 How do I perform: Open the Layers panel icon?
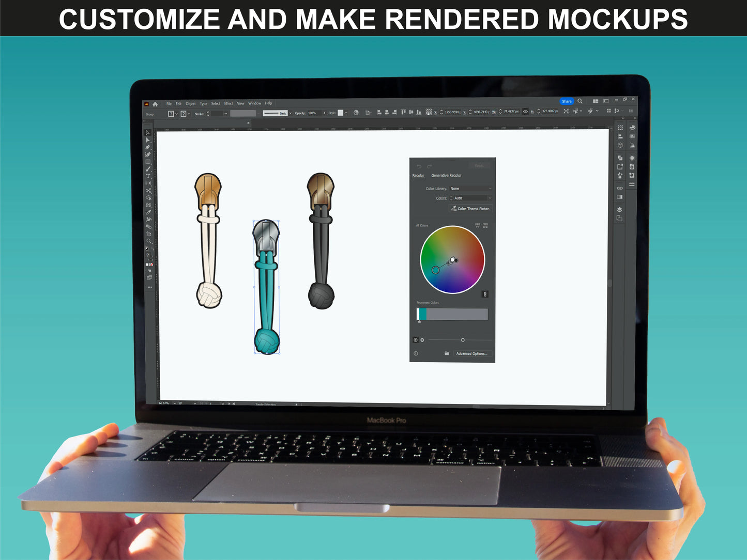click(619, 210)
